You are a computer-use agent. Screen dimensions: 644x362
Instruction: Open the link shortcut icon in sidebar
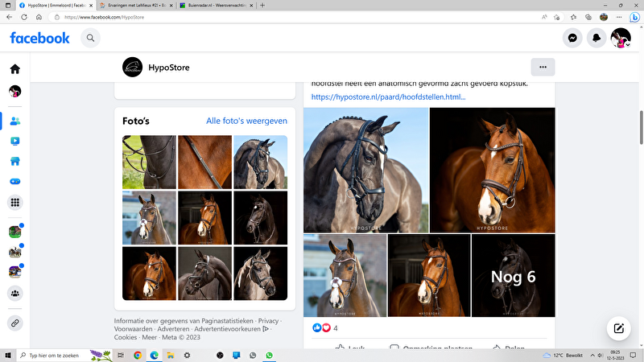[x=15, y=323]
